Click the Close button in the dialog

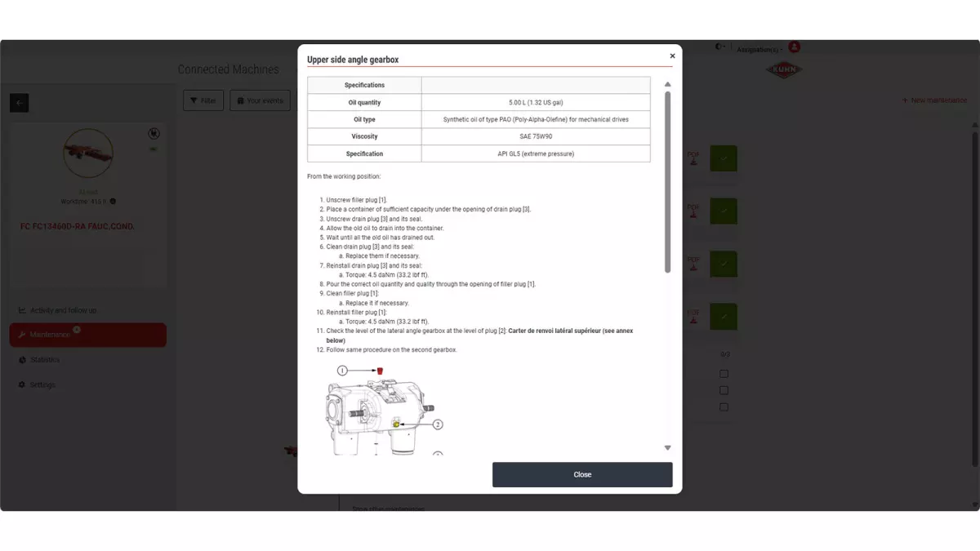click(x=582, y=474)
